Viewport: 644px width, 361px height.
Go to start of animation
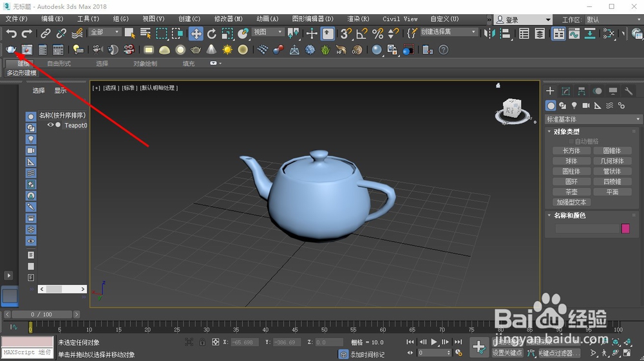click(410, 342)
